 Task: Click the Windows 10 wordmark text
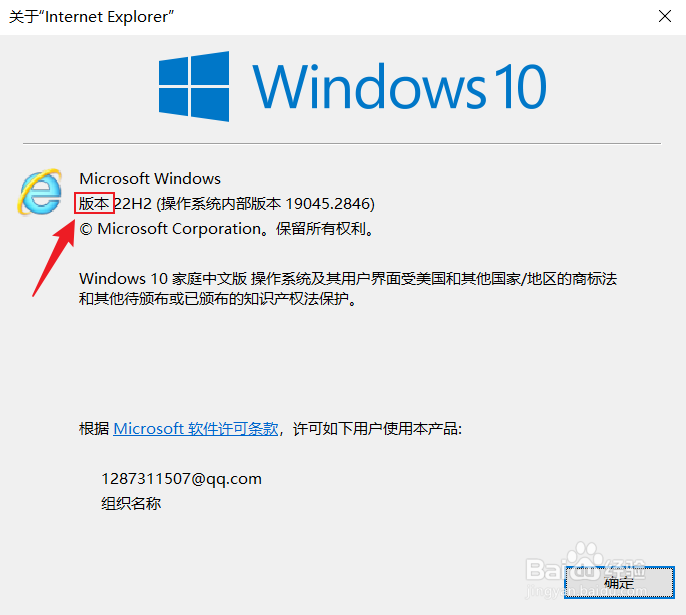point(399,86)
